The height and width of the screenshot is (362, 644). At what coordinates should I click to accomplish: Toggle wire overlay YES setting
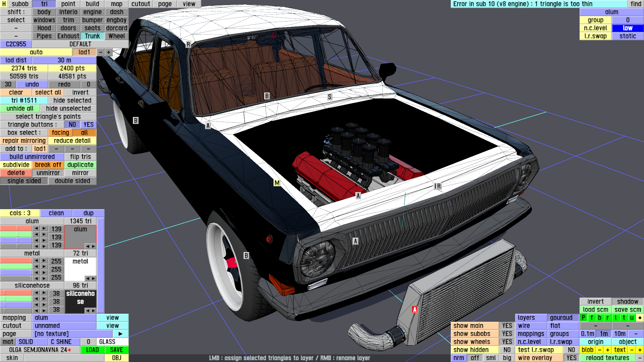click(571, 358)
